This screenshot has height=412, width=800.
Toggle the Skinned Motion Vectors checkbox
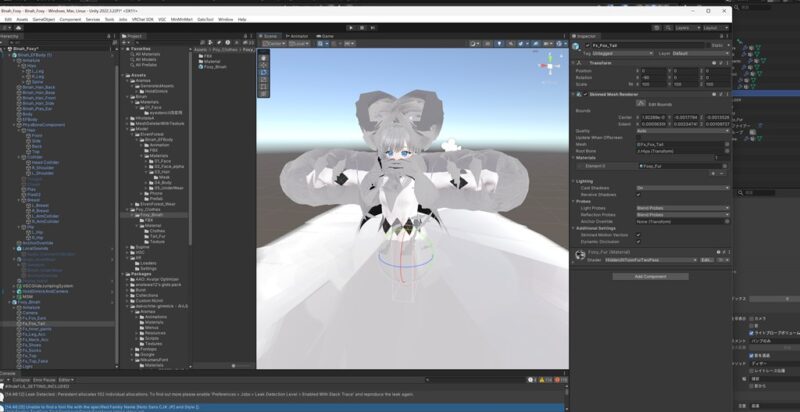click(x=639, y=234)
